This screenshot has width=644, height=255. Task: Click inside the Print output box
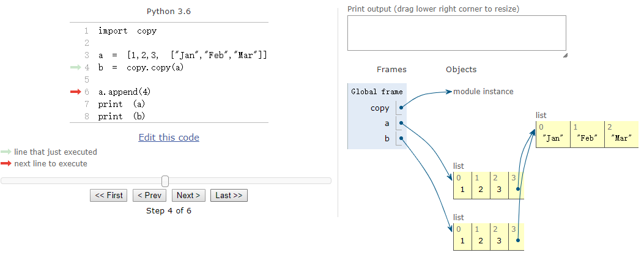point(456,33)
